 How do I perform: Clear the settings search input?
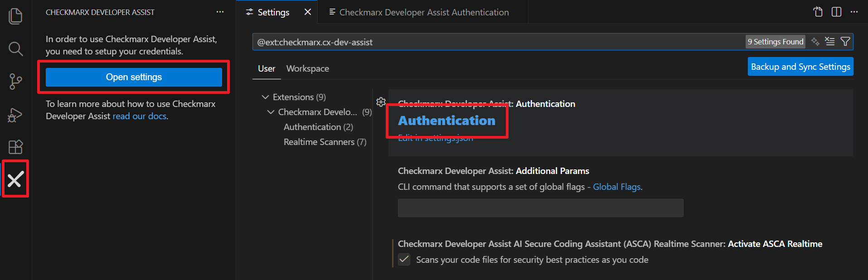tap(829, 42)
